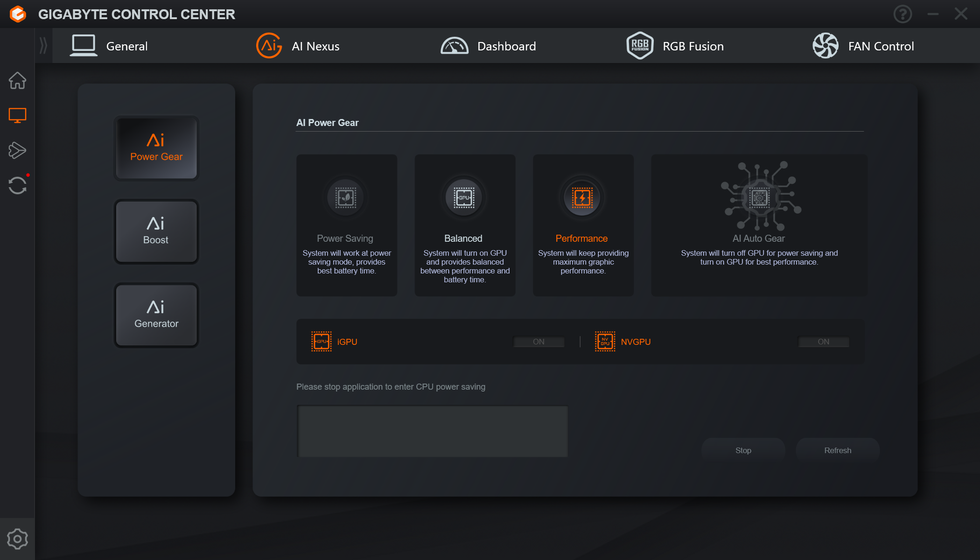
Task: Click the Balanced GPU chip icon
Action: click(464, 198)
